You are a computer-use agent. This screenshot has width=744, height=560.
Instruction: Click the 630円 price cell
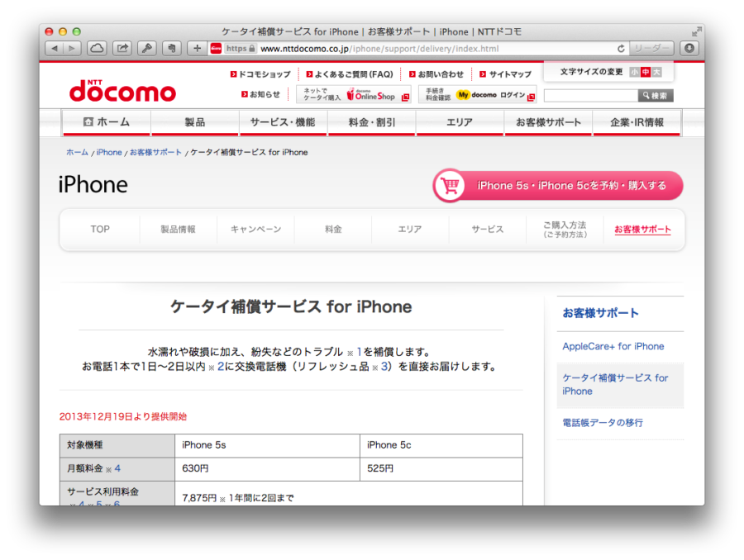click(267, 469)
